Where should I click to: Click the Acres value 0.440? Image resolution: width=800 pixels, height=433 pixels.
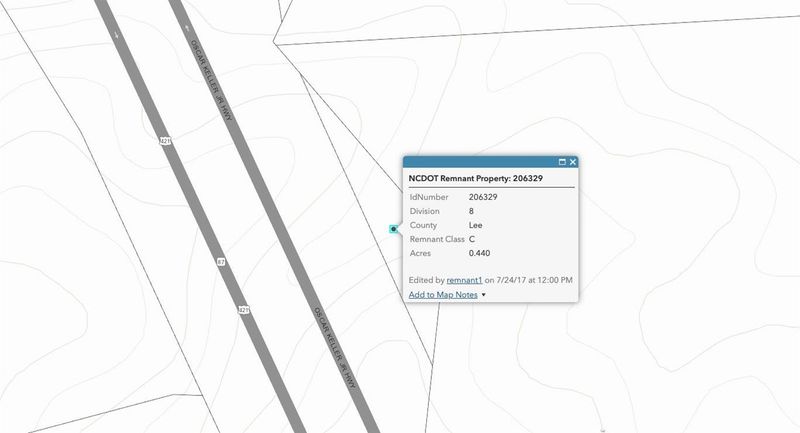tap(479, 253)
